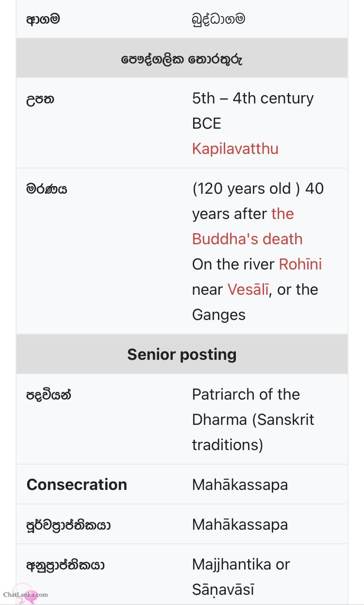Click the උපත row label
This screenshot has width=364, height=605.
[40, 99]
